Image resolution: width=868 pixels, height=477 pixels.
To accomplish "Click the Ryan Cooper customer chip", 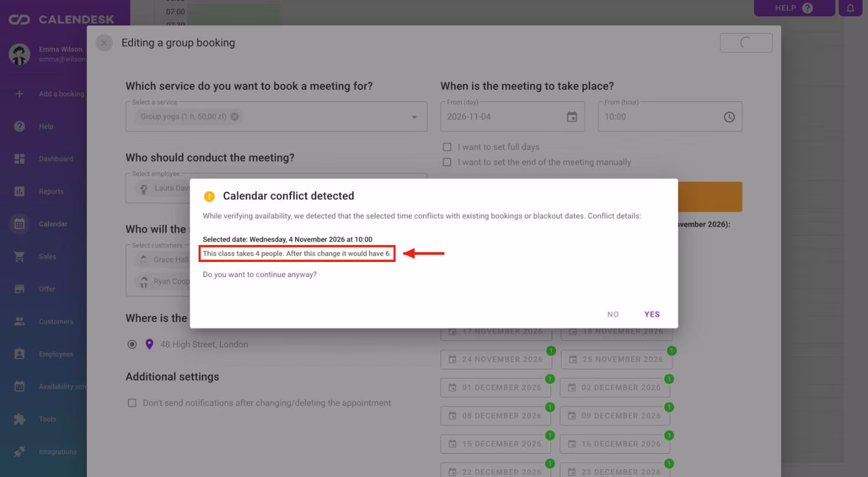I will pyautogui.click(x=163, y=281).
